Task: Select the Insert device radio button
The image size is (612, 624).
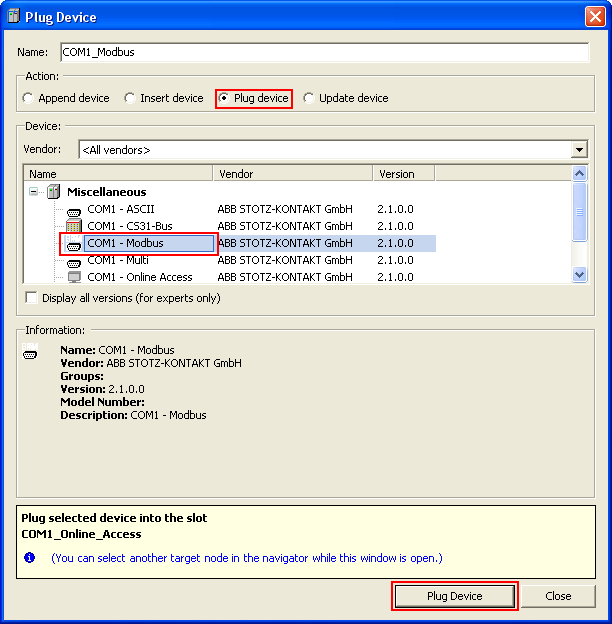Action: coord(130,98)
